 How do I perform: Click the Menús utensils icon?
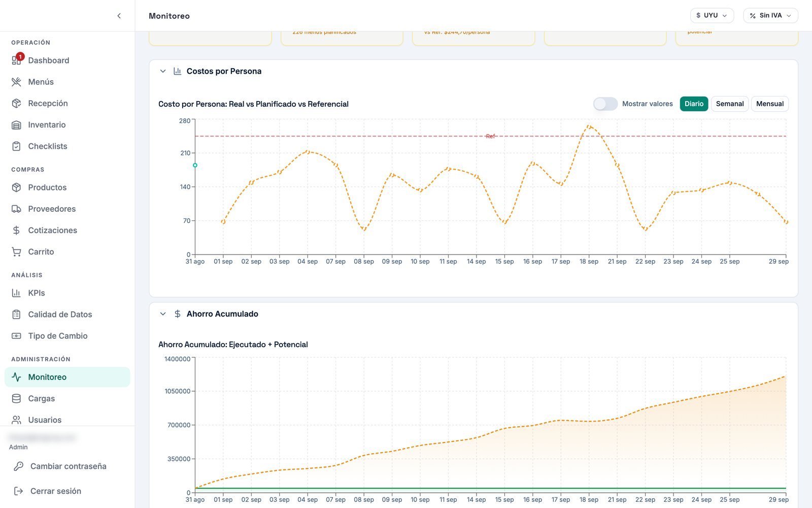point(16,82)
